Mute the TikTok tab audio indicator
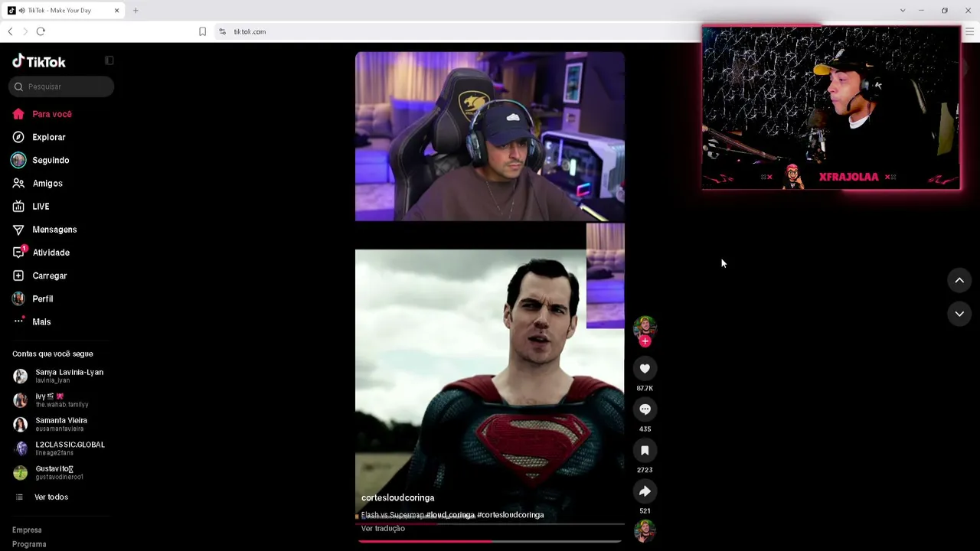Screen dimensions: 980x551 click(21, 11)
